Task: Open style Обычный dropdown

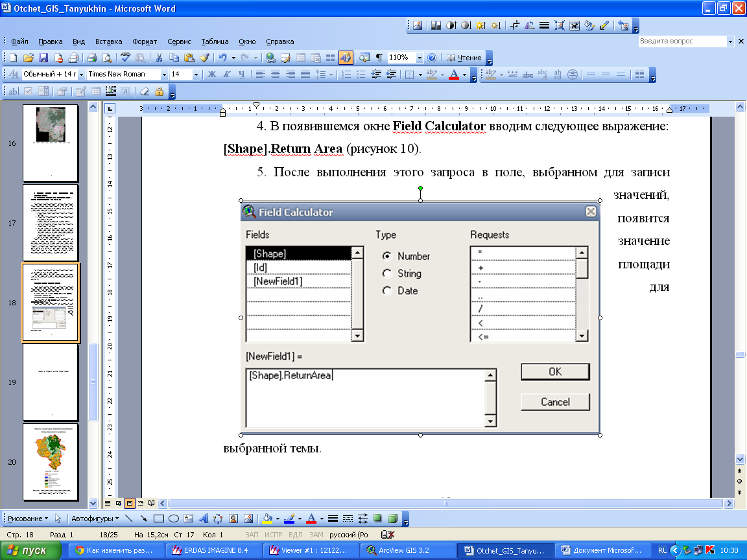Action: (x=81, y=75)
